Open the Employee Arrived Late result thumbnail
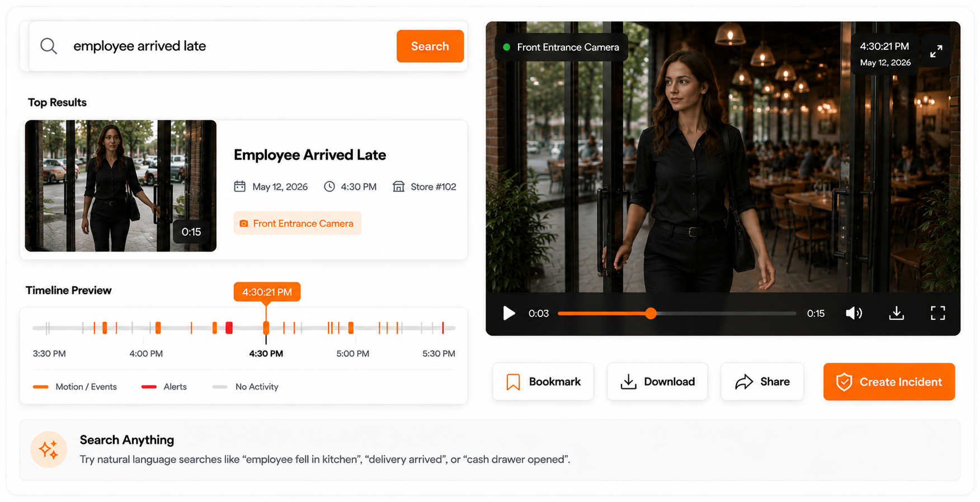The width and height of the screenshot is (980, 502). pos(120,186)
